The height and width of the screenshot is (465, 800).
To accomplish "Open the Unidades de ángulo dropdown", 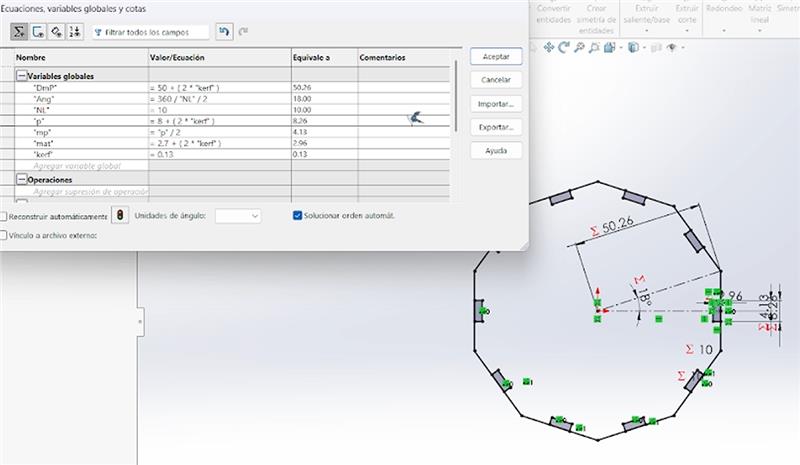I will pos(238,216).
